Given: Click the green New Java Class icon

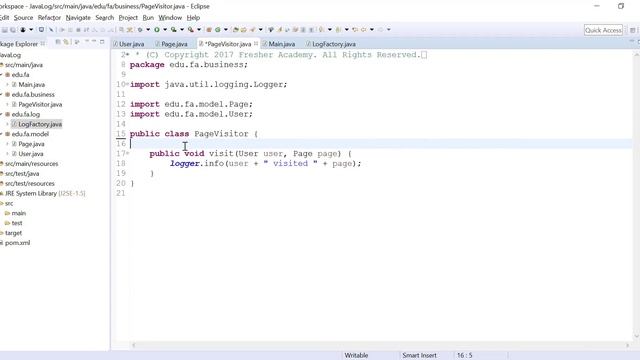Looking at the screenshot, I should pyautogui.click(x=218, y=29).
